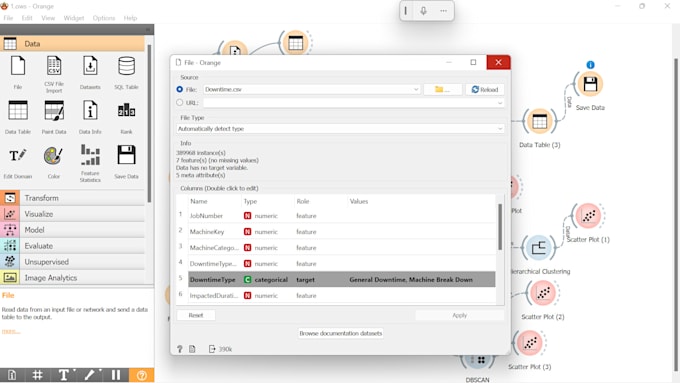Select the Data Table (3) node on canvas

point(539,121)
